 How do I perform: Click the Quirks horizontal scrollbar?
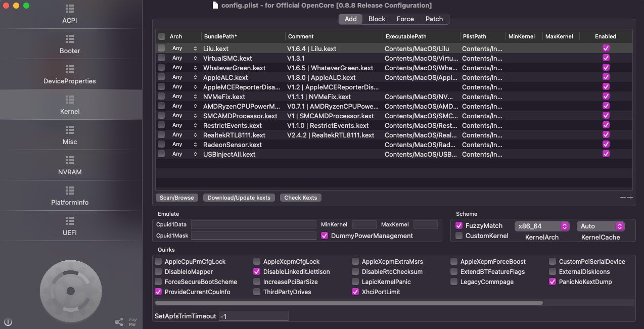pos(349,303)
